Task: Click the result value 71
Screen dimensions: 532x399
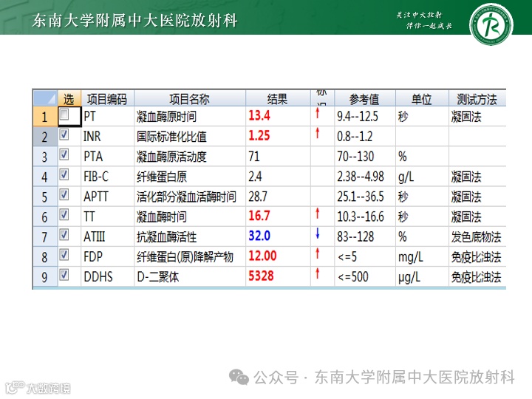Action: 254,156
